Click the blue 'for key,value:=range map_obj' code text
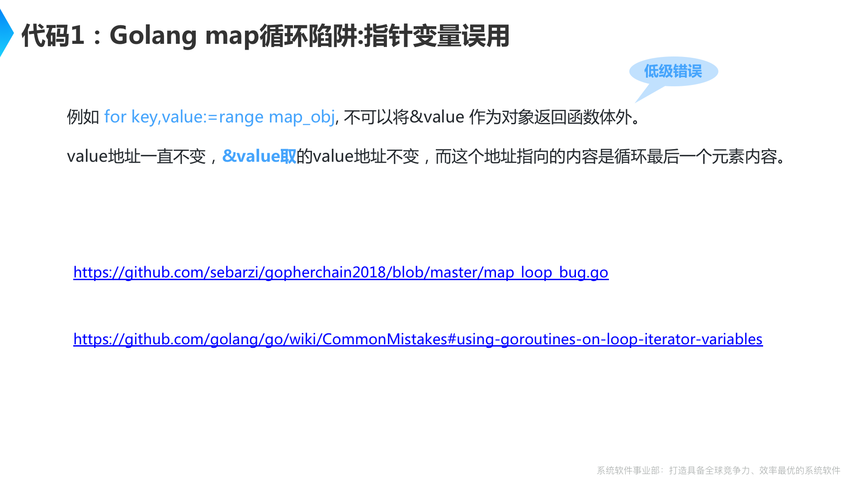 click(219, 117)
